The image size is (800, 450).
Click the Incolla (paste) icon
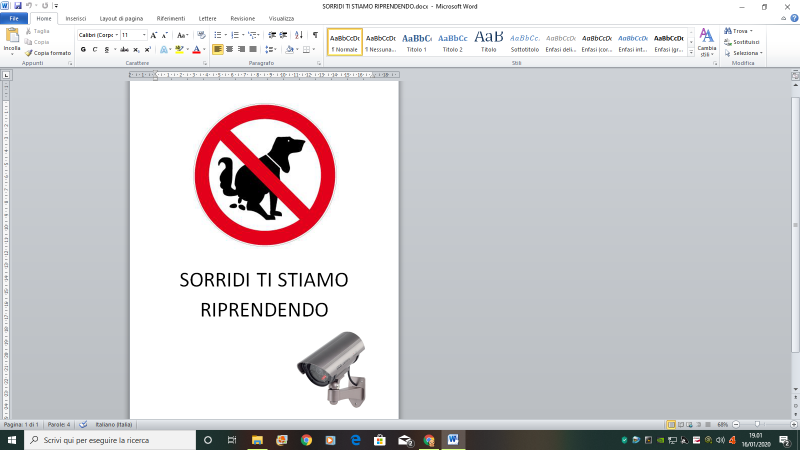click(12, 40)
